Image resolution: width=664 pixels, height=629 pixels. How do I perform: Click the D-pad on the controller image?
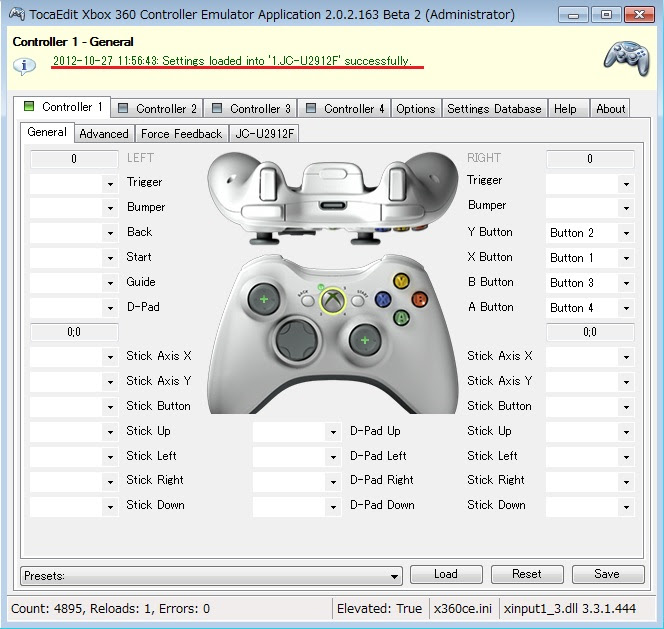click(297, 340)
